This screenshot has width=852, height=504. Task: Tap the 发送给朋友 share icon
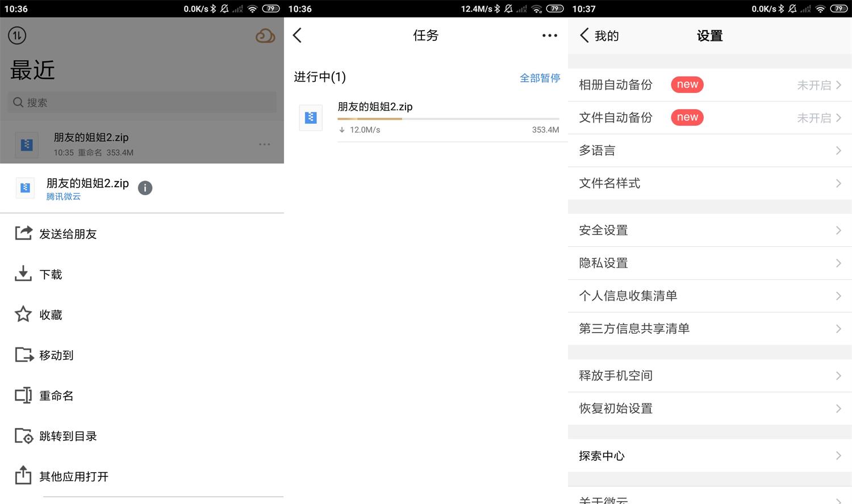(x=23, y=233)
